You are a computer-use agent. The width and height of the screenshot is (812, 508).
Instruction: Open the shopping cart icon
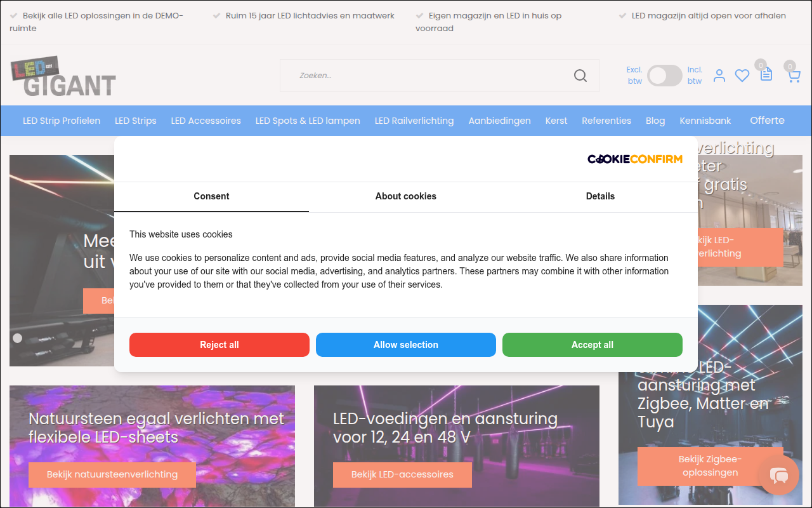pyautogui.click(x=794, y=76)
